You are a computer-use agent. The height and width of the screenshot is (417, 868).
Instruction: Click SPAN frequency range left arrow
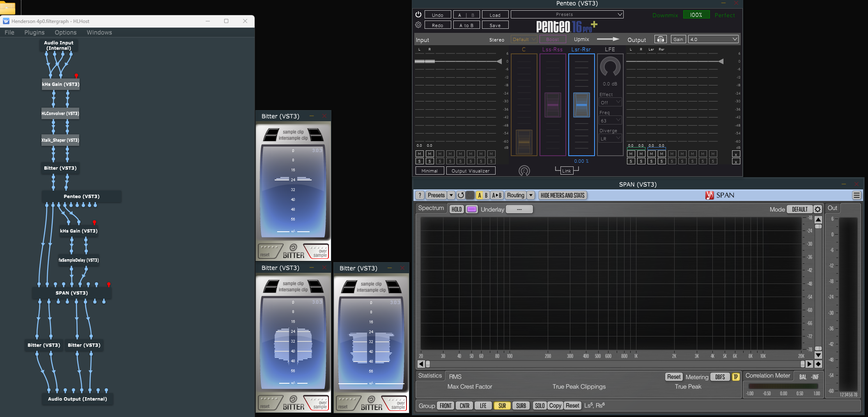[x=421, y=364]
